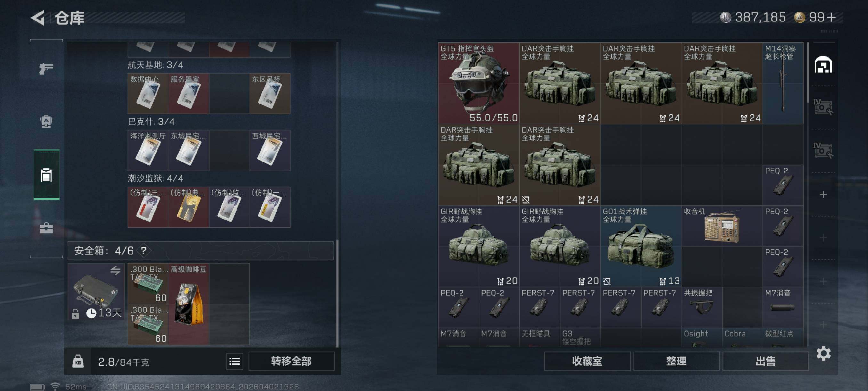Select the main warehouse storage icon on right
Viewport: 868px width, 391px height.
click(823, 64)
